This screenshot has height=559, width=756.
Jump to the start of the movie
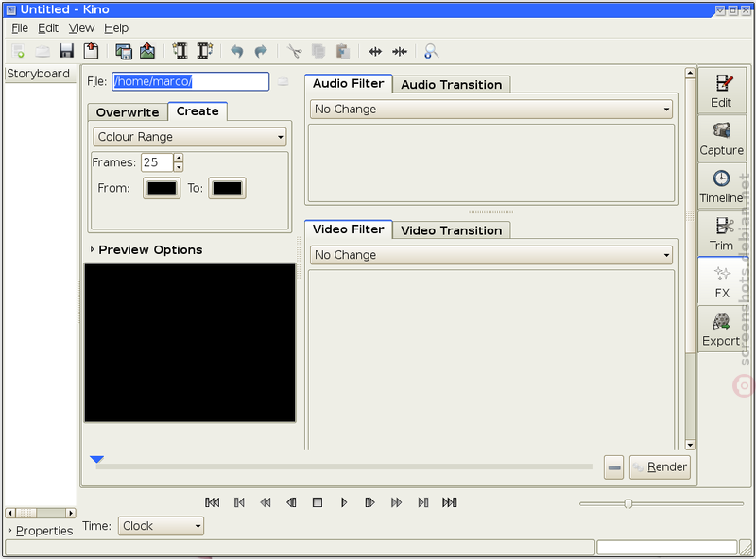212,502
